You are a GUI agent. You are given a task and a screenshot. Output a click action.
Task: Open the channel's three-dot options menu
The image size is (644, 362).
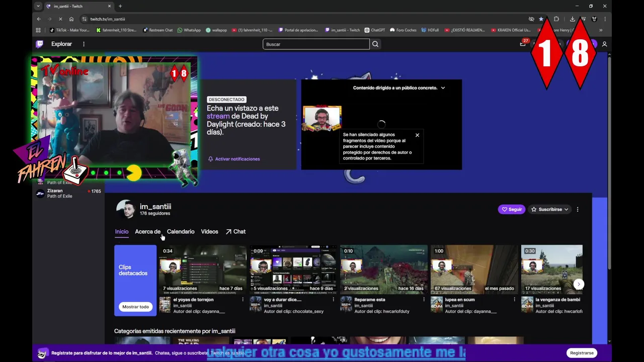coord(578,209)
